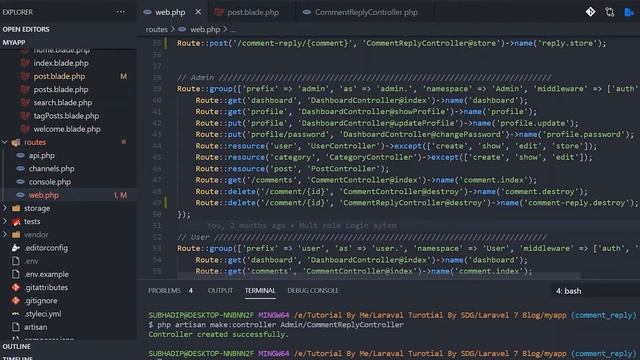Click the .gitignore git icon
Screen dimensions: 640x360
16,301
